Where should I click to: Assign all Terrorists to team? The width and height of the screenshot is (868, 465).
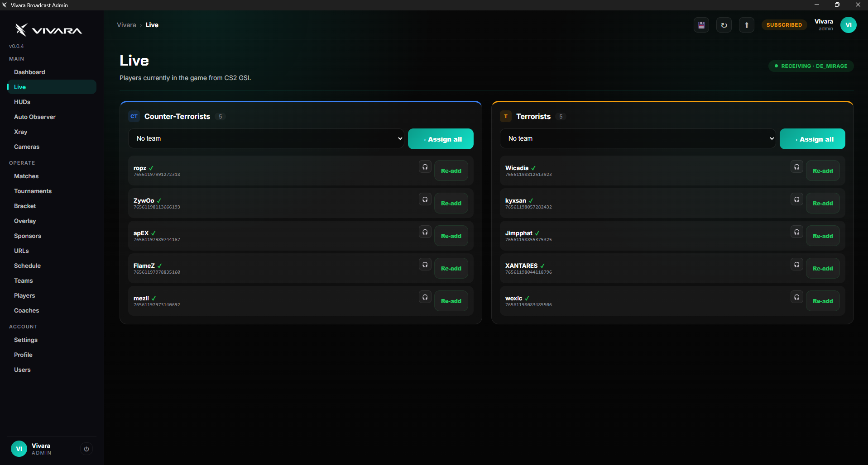tap(812, 139)
